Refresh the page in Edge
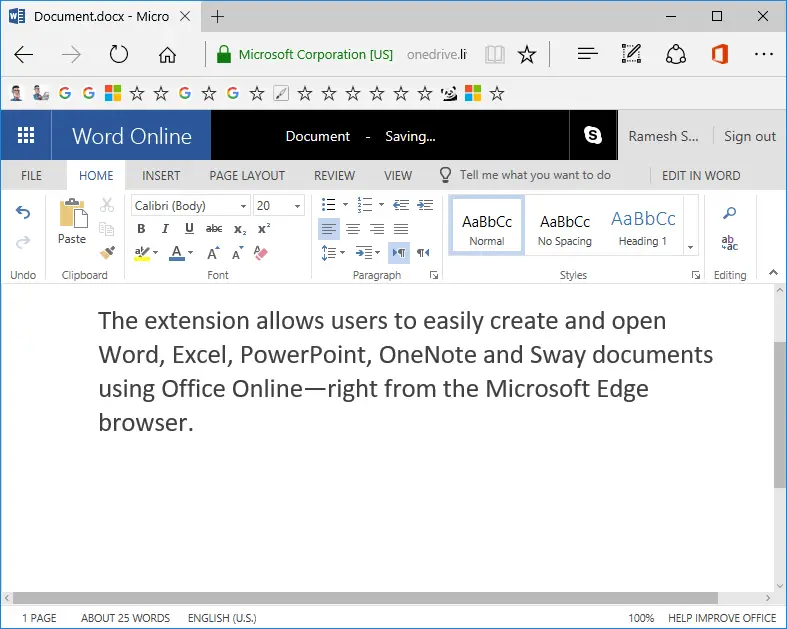The width and height of the screenshot is (787, 629). point(119,54)
